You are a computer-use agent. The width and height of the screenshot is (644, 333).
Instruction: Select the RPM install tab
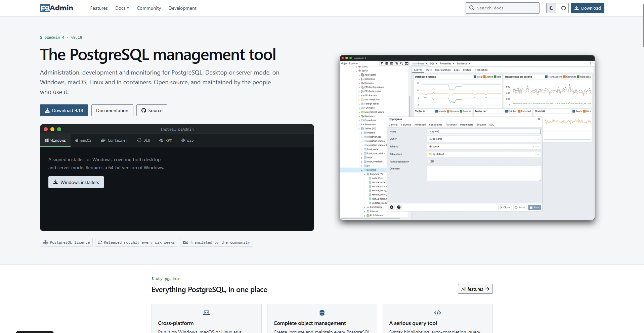(166, 140)
